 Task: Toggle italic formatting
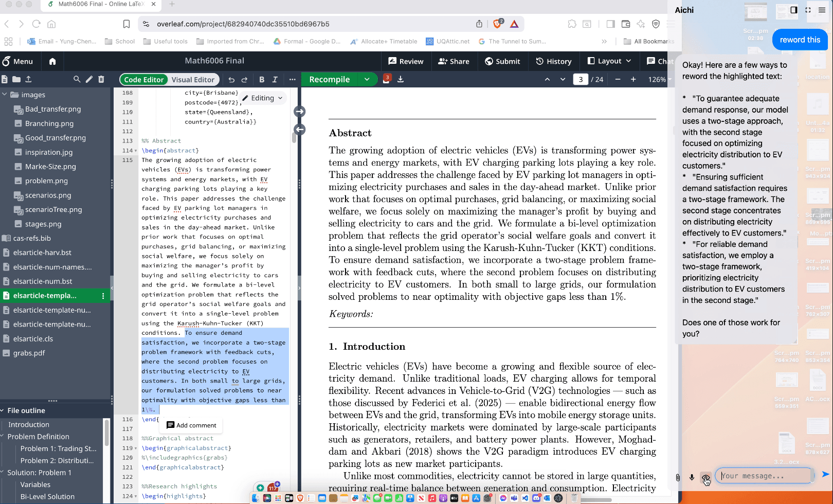click(275, 79)
